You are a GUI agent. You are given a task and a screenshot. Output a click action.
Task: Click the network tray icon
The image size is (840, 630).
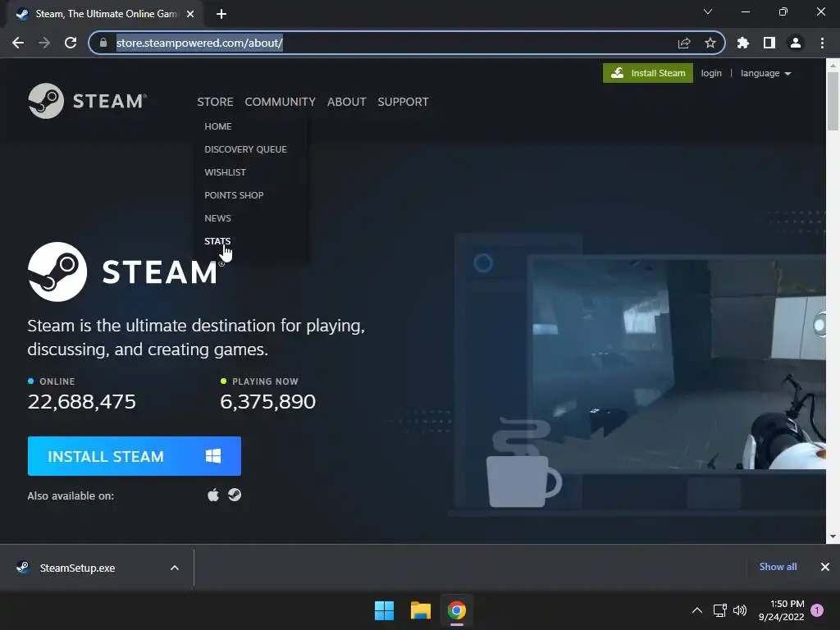[x=719, y=610]
